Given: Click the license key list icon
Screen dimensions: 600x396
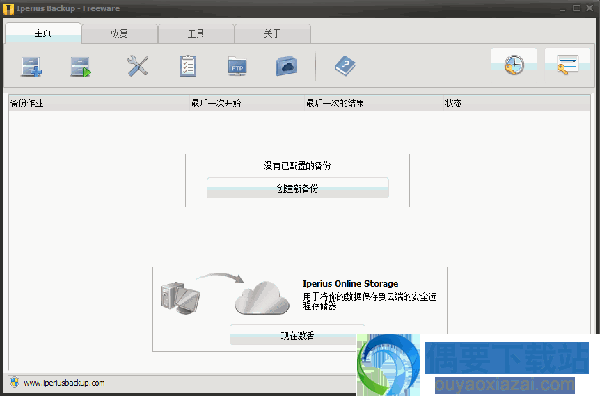Looking at the screenshot, I should point(567,64).
